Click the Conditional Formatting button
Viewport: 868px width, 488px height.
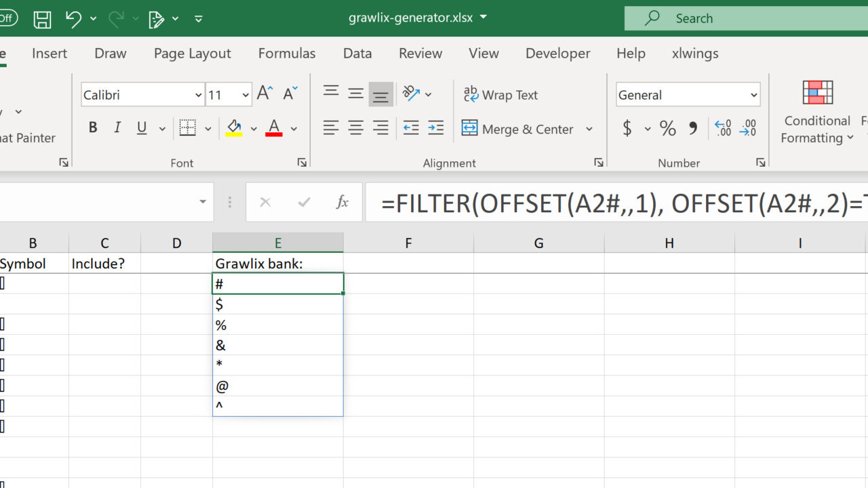point(817,112)
